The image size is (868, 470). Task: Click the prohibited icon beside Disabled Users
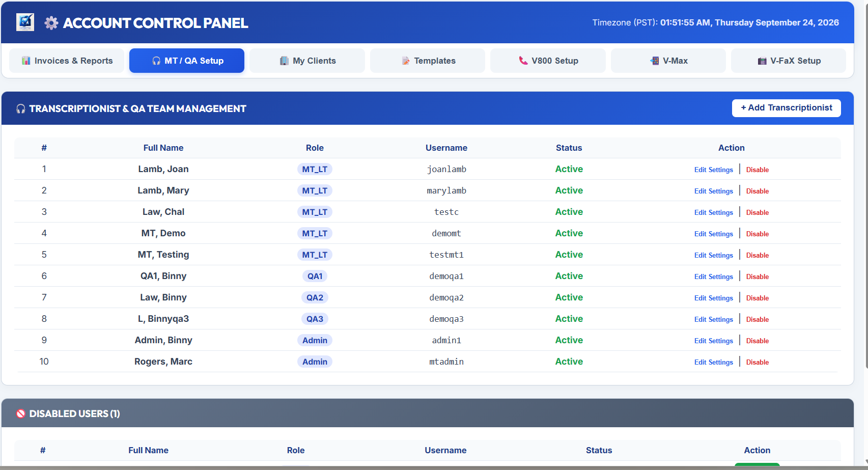pos(21,413)
